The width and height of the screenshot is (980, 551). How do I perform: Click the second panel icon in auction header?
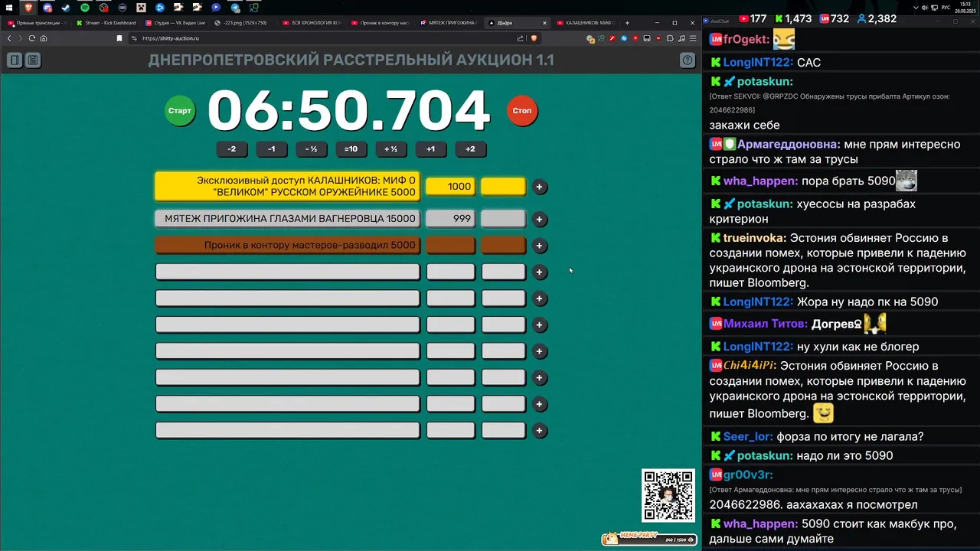tap(33, 60)
